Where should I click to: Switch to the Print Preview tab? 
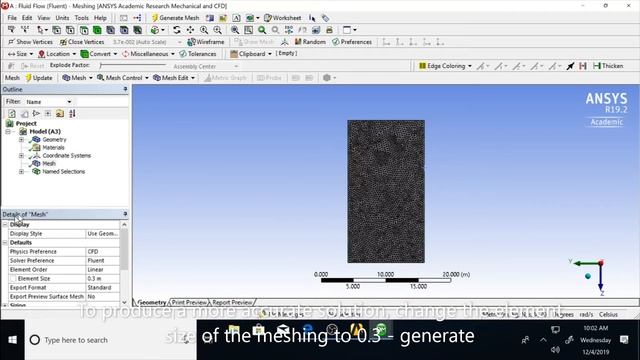coord(189,302)
